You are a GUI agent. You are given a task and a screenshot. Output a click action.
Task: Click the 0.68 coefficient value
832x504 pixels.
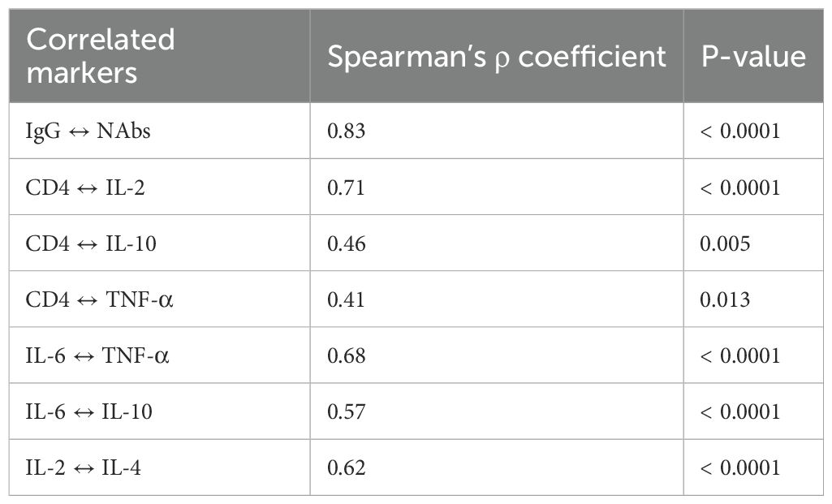coord(346,355)
